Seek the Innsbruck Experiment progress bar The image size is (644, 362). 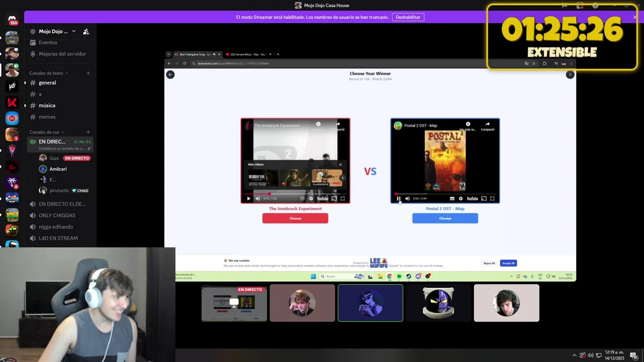point(295,194)
